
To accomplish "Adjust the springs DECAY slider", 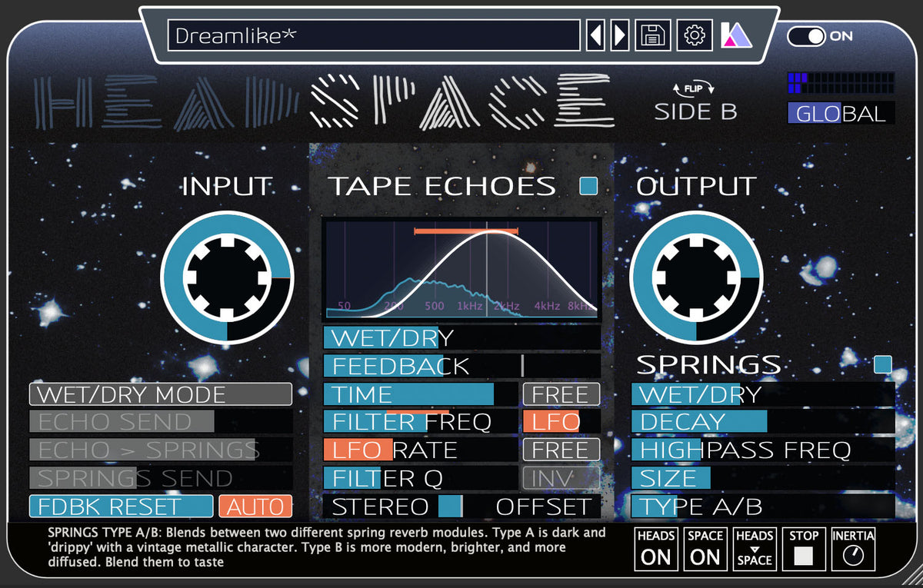I will [x=763, y=421].
